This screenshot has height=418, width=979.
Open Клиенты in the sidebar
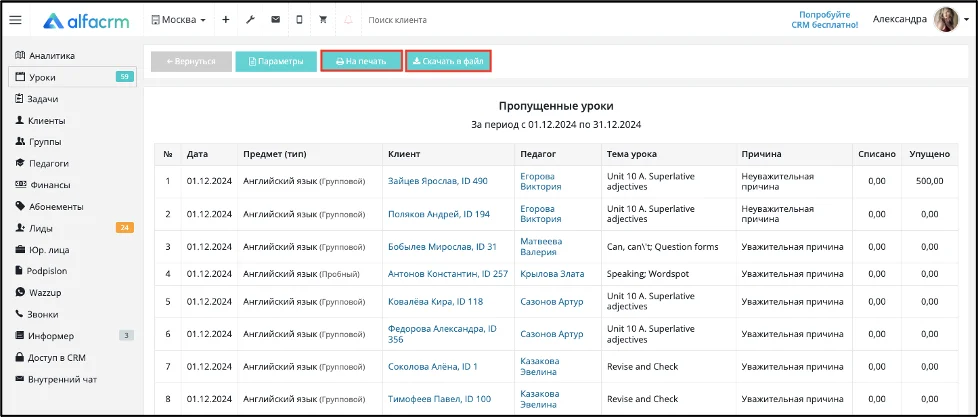41,121
